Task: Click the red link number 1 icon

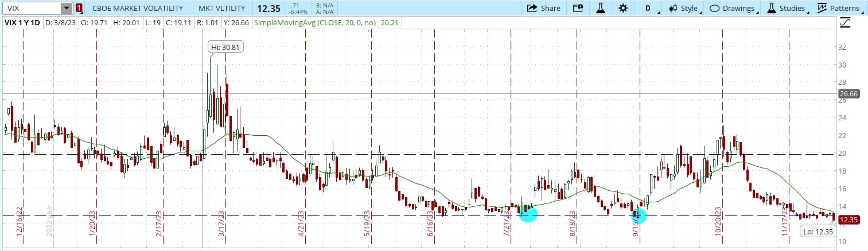Action: tap(79, 8)
